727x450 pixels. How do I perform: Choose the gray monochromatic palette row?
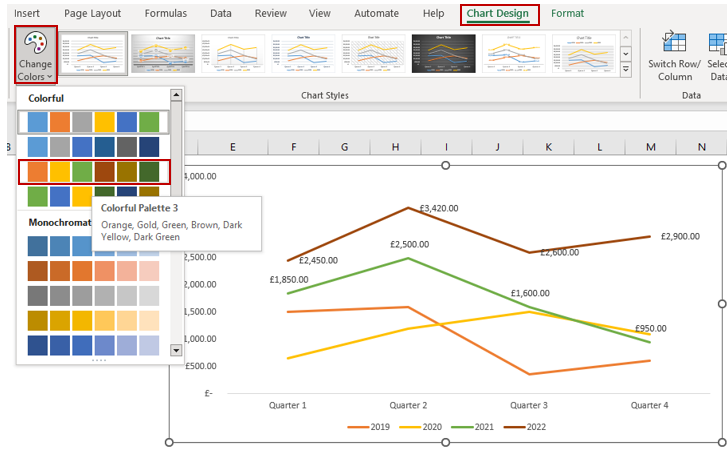coord(93,296)
